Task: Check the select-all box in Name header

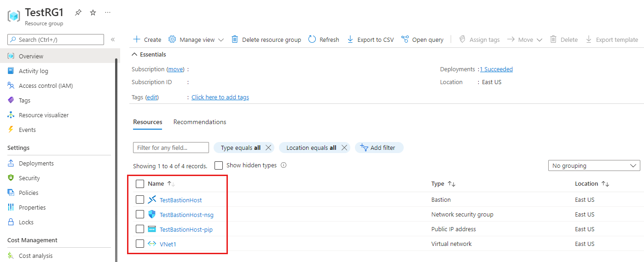Action: [140, 184]
